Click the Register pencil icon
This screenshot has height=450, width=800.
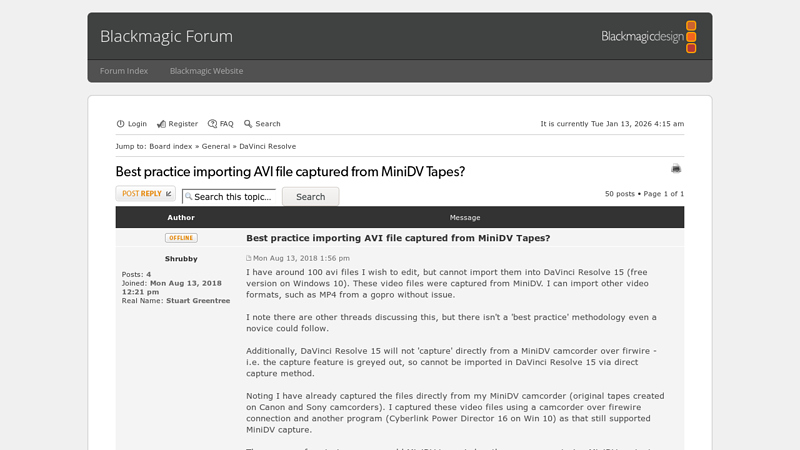coord(161,124)
